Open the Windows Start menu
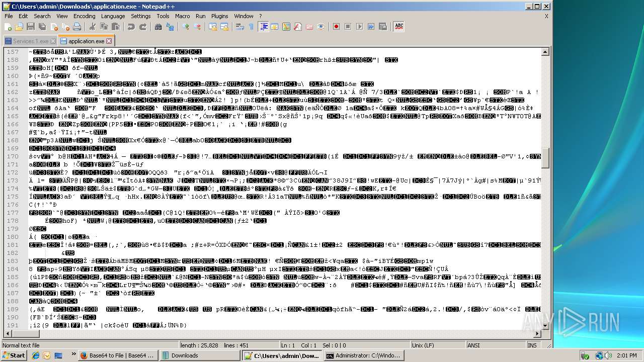Viewport: 644px width, 362px height. click(14, 355)
